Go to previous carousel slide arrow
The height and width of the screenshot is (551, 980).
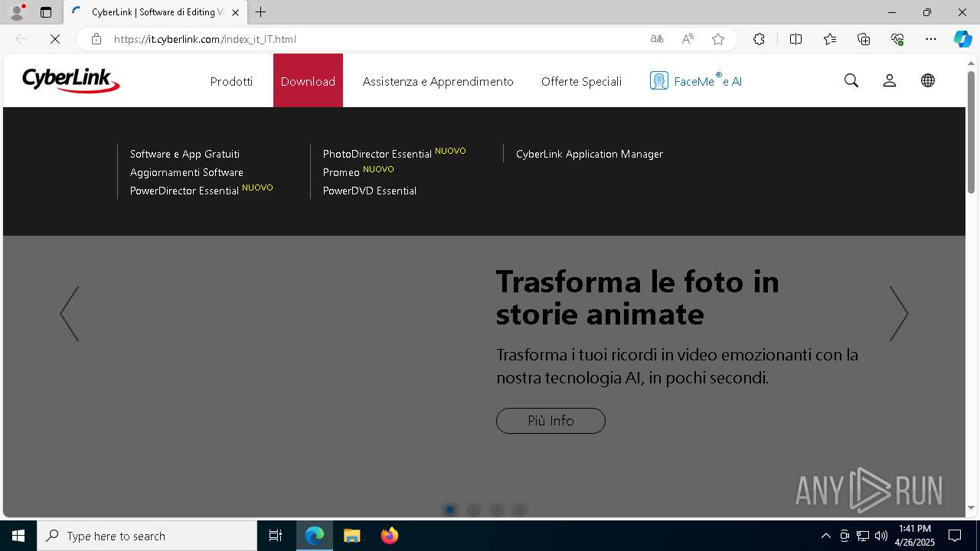(x=70, y=314)
